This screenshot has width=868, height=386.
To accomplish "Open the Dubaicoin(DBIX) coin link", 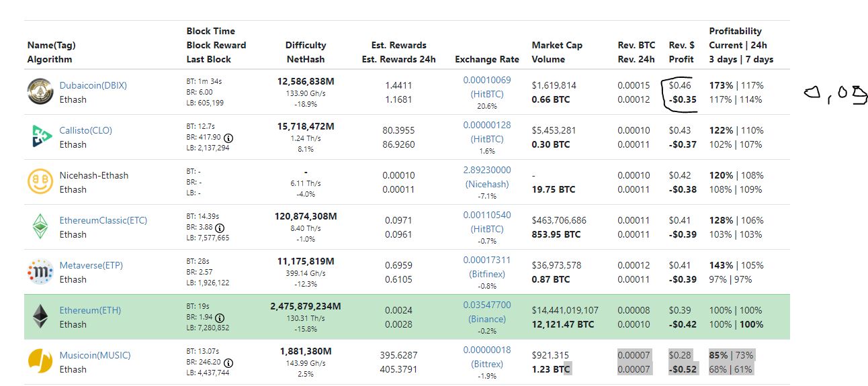I will [x=93, y=85].
